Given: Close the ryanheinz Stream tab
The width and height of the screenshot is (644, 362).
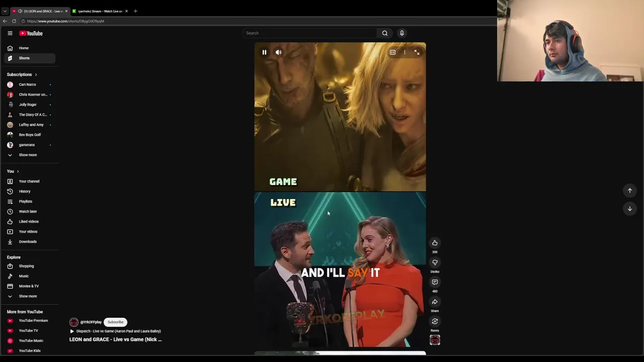Looking at the screenshot, I should pos(126,11).
